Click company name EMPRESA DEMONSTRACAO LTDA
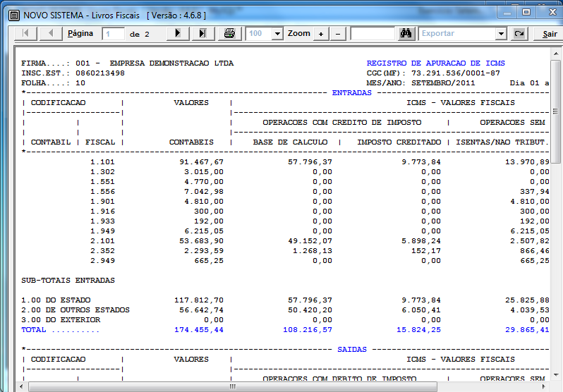The width and height of the screenshot is (563, 392). click(171, 63)
